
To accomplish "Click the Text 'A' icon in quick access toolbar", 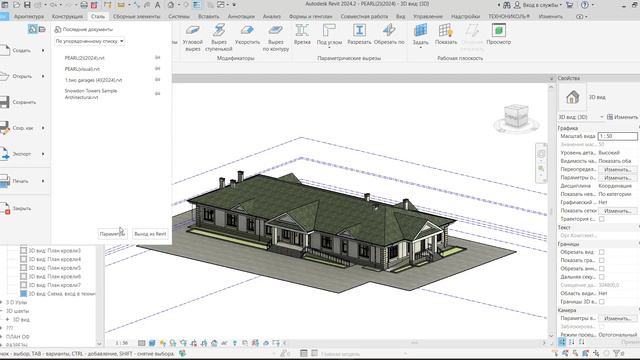I will 157,5.
